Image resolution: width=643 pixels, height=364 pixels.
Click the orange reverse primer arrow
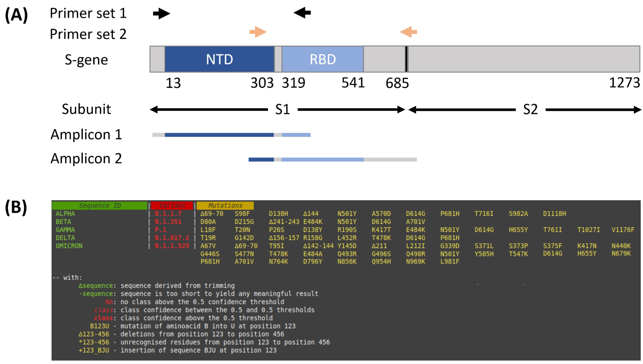tap(408, 32)
